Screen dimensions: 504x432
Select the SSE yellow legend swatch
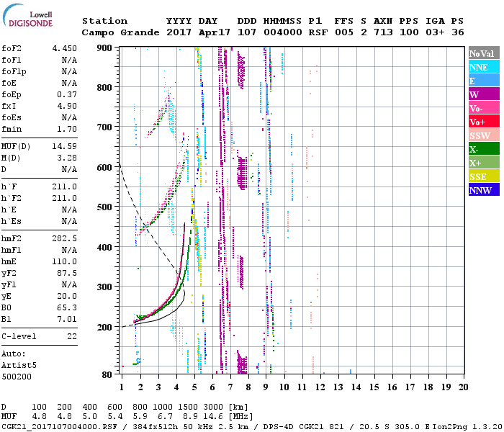[484, 176]
